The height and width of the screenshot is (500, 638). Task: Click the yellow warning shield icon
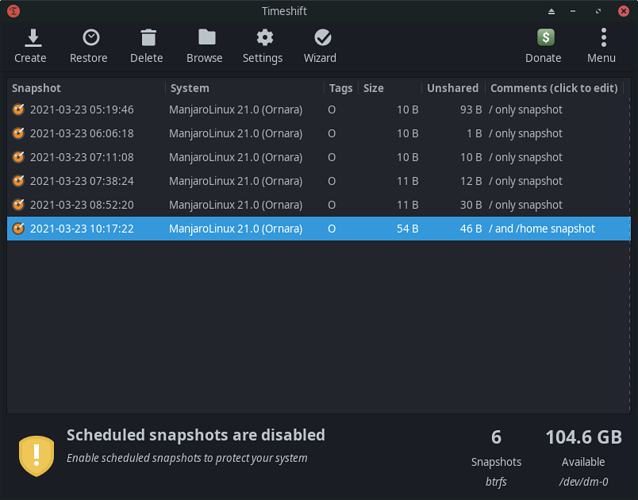36,456
